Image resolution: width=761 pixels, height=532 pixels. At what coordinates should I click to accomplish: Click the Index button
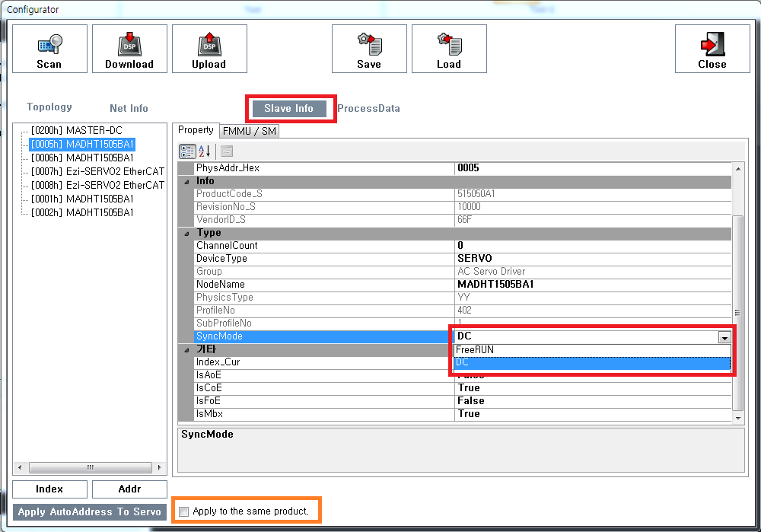(49, 489)
